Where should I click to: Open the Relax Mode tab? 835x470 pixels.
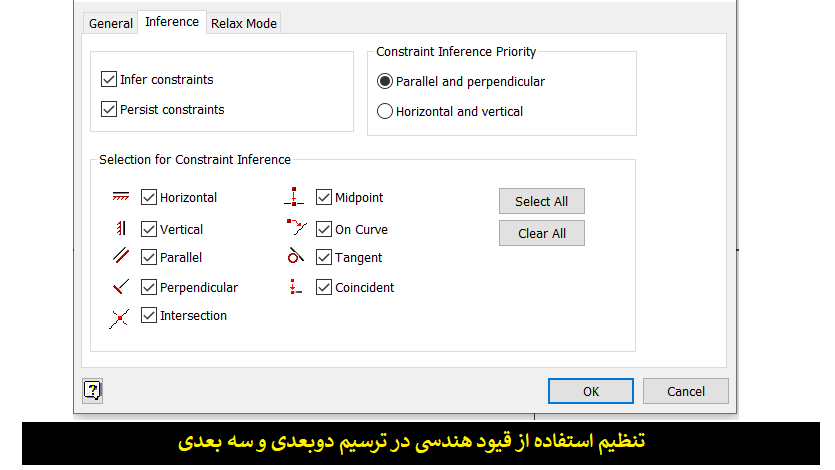point(243,23)
